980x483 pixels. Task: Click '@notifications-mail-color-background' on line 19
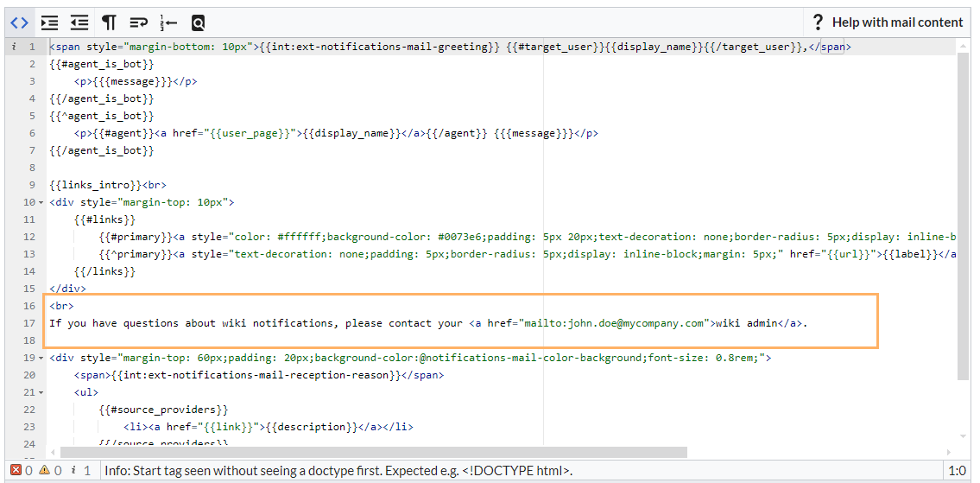point(531,359)
